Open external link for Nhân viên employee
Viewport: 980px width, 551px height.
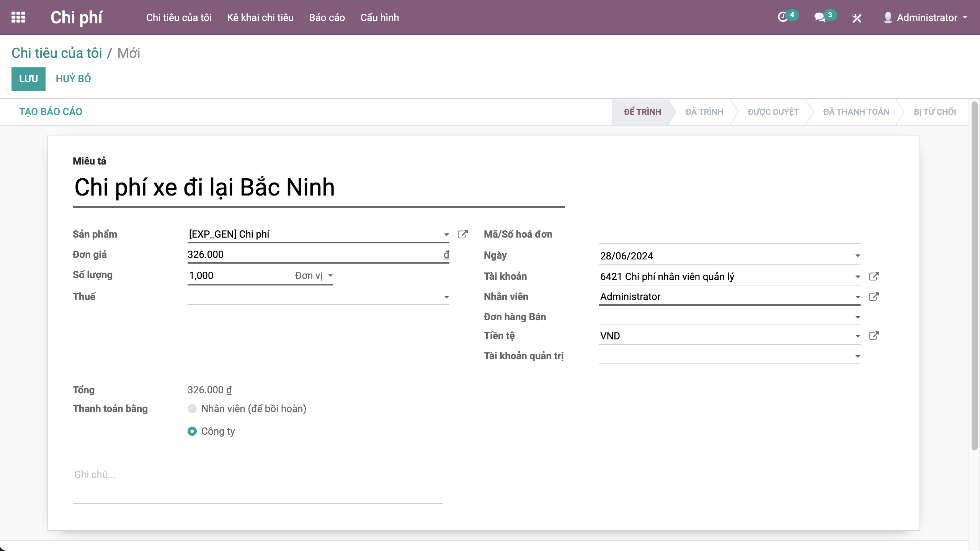tap(874, 297)
